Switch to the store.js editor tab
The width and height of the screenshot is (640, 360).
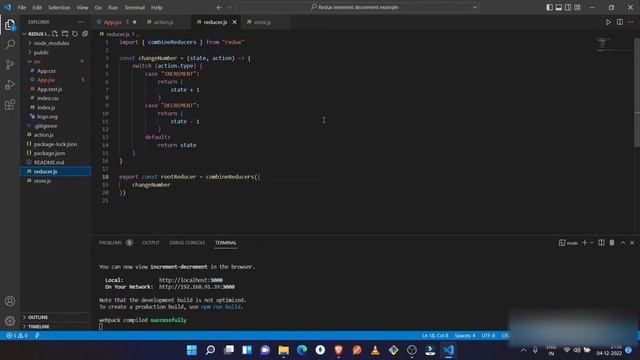[x=262, y=22]
